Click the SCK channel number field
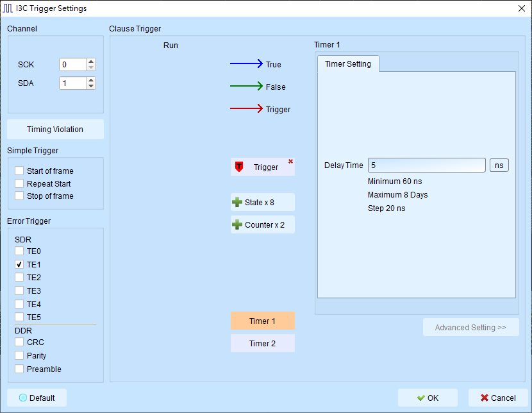532x413 pixels. (73, 65)
